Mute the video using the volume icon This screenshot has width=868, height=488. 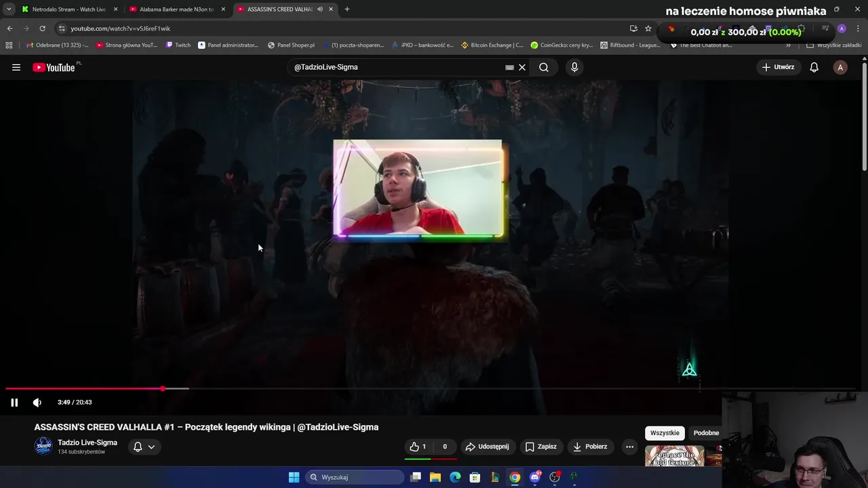(37, 403)
